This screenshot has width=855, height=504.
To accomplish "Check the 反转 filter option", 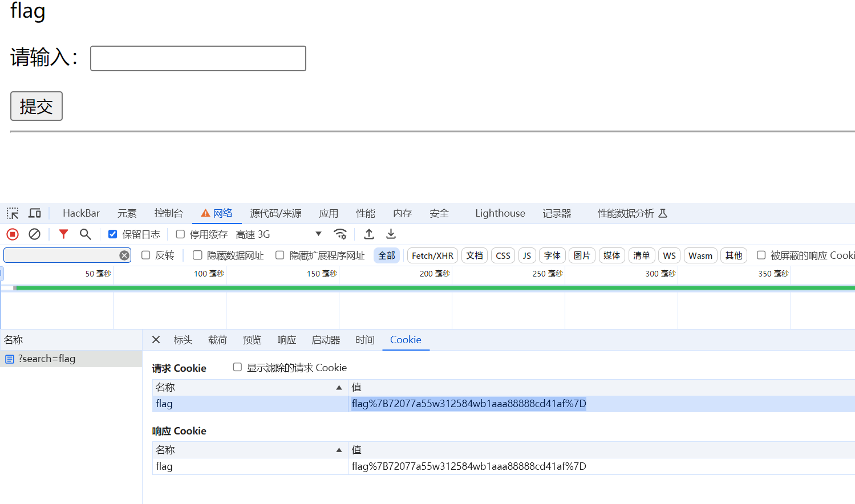I will [146, 255].
